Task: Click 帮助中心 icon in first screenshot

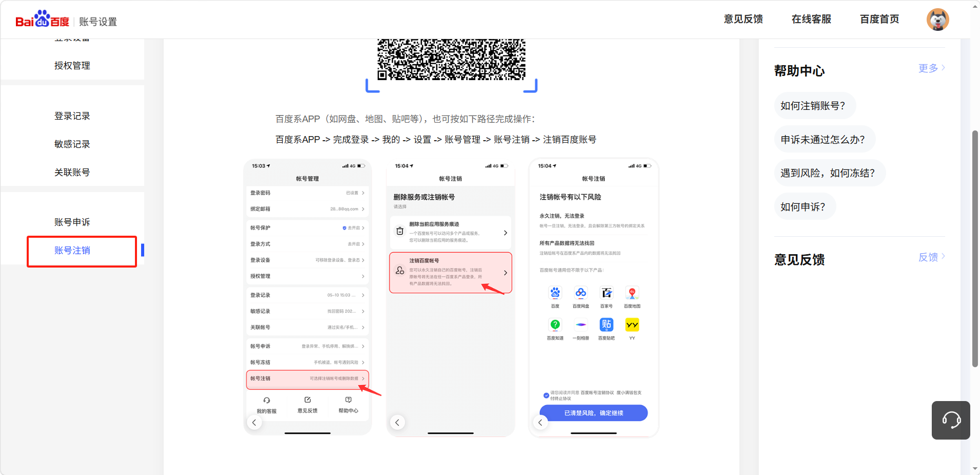Action: [x=348, y=400]
